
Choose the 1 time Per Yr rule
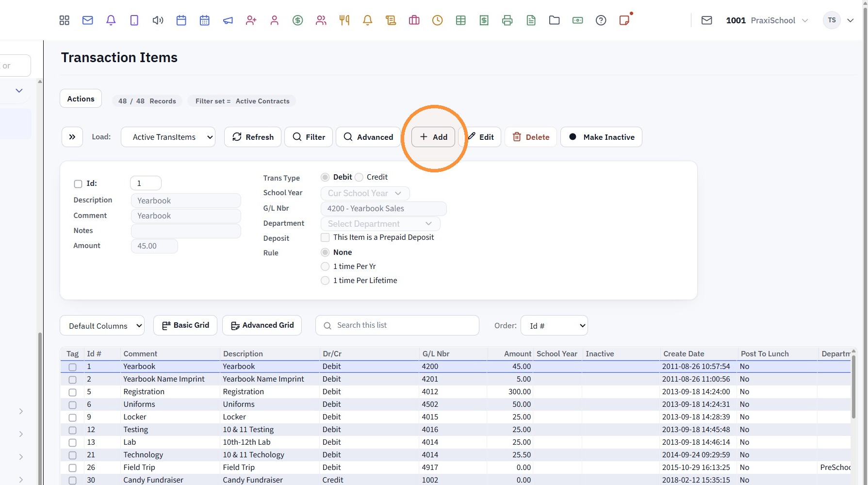[325, 267]
